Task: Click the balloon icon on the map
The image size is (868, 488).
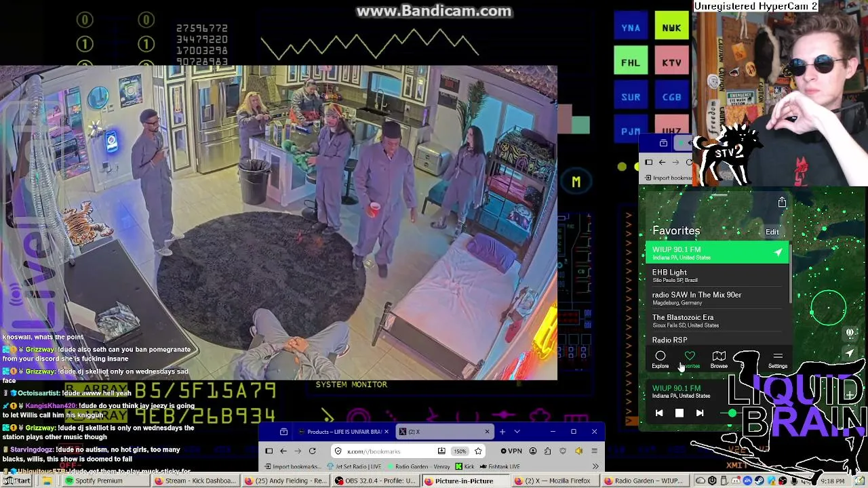Action: point(850,333)
